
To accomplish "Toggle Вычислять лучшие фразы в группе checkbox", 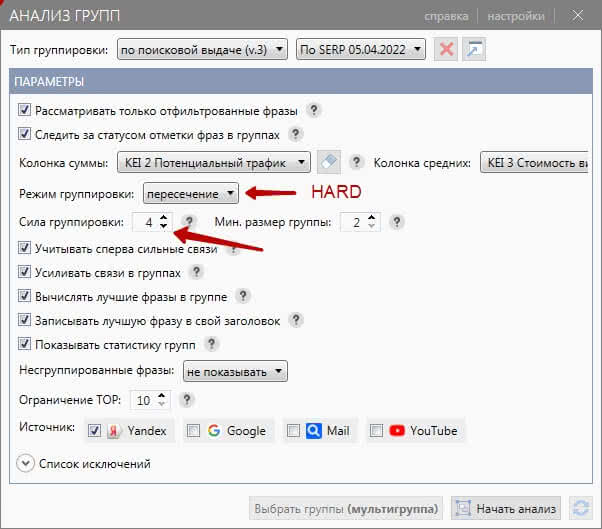I will click(24, 296).
